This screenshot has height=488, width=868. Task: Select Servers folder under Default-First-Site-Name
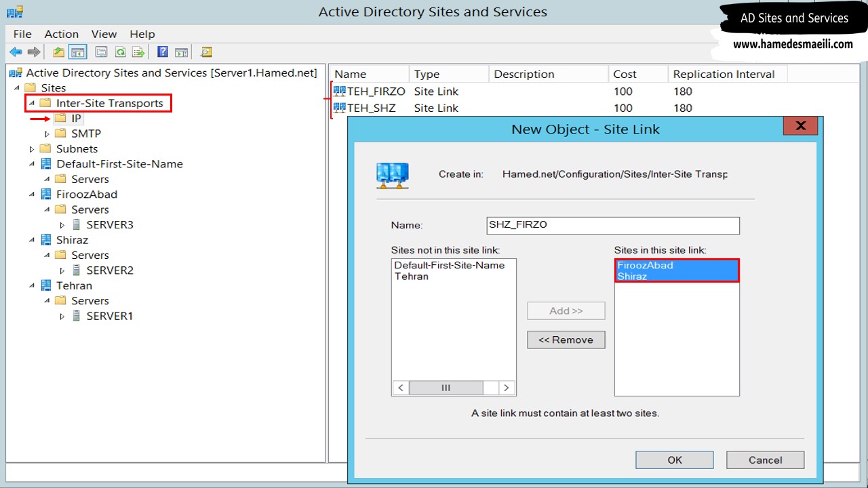pos(82,179)
